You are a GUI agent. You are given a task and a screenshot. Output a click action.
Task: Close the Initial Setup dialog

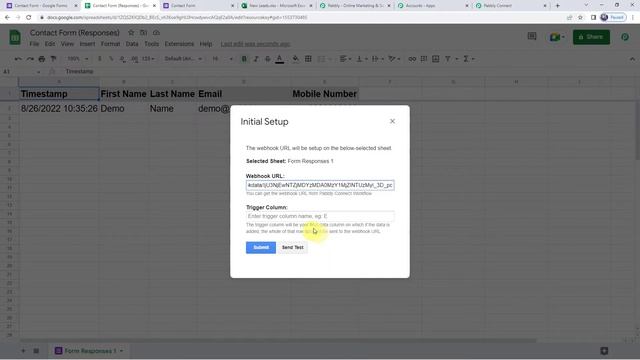tap(392, 121)
